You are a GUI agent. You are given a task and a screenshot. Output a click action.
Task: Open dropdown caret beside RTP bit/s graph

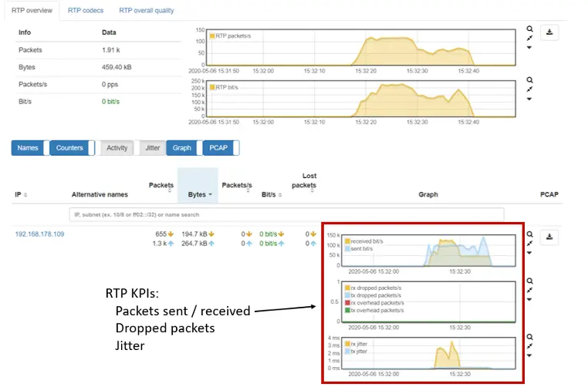529,99
